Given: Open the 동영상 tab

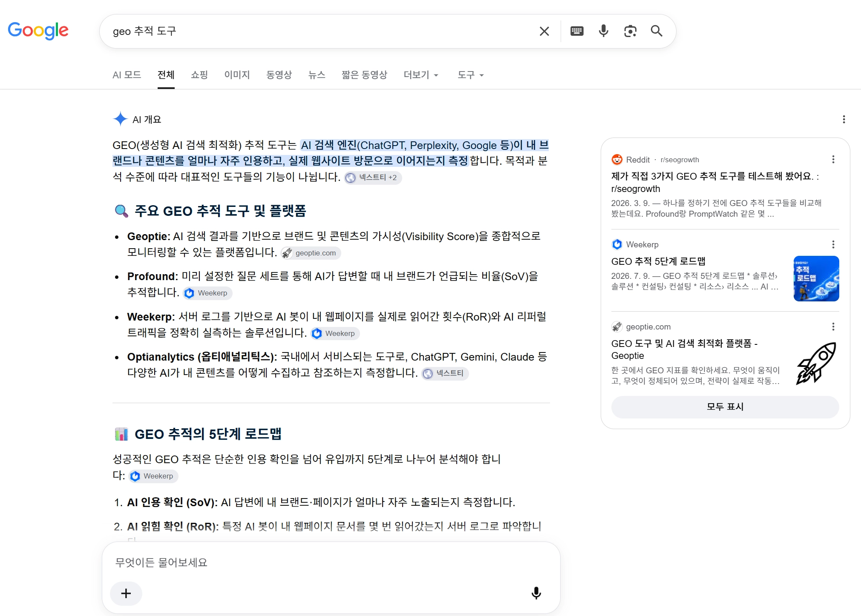Looking at the screenshot, I should coord(279,75).
